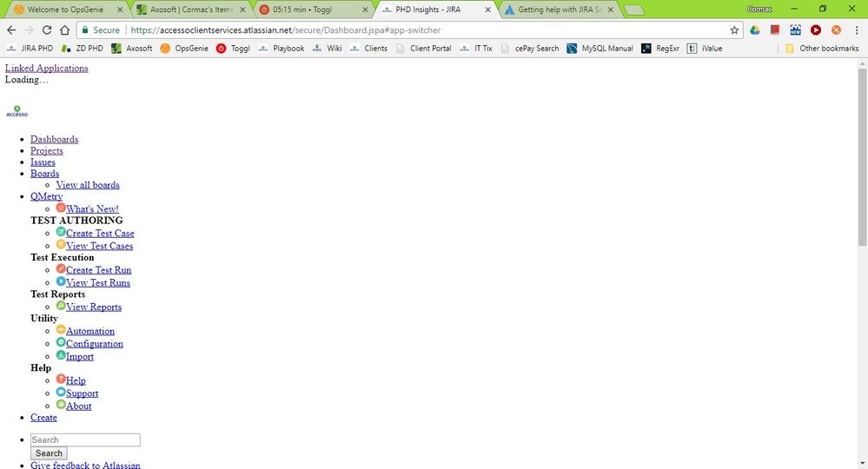Open Client Portal bookmark

point(423,48)
